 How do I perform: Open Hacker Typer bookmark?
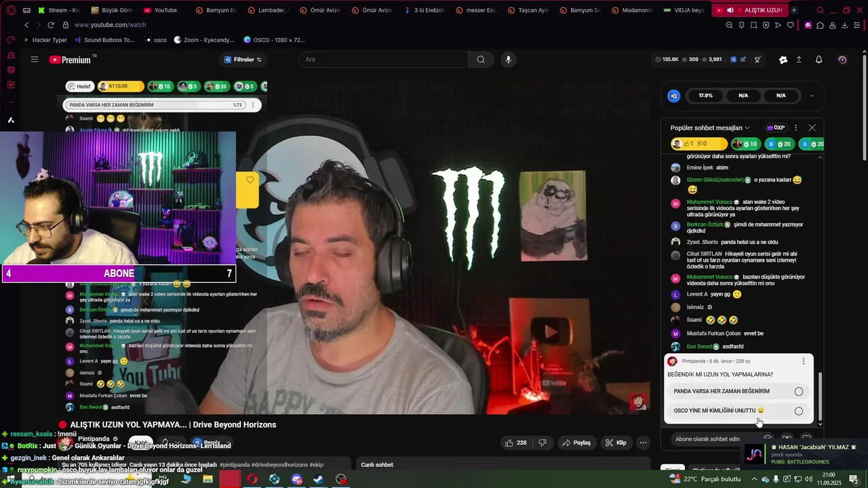tap(45, 40)
